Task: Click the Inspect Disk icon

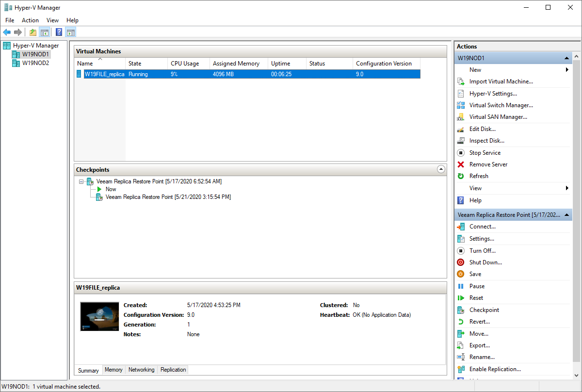Action: coord(461,141)
